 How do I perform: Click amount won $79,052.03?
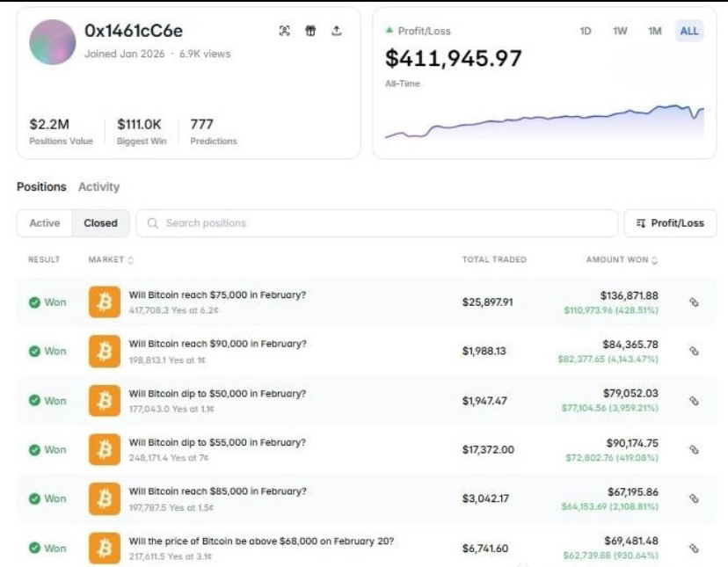pyautogui.click(x=630, y=393)
